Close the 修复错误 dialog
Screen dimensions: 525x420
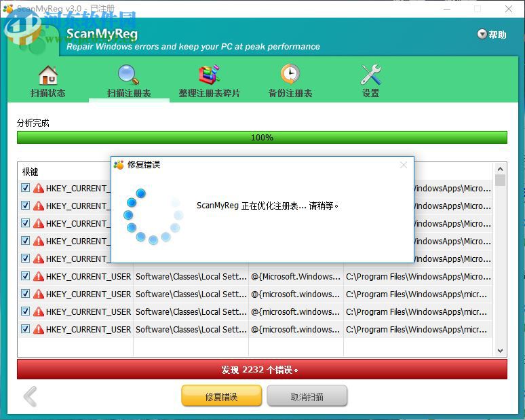point(404,165)
